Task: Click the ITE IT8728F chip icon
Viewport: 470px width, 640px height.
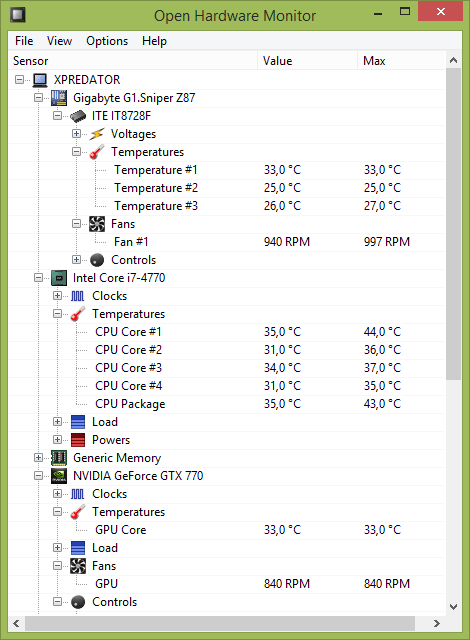Action: pyautogui.click(x=78, y=116)
